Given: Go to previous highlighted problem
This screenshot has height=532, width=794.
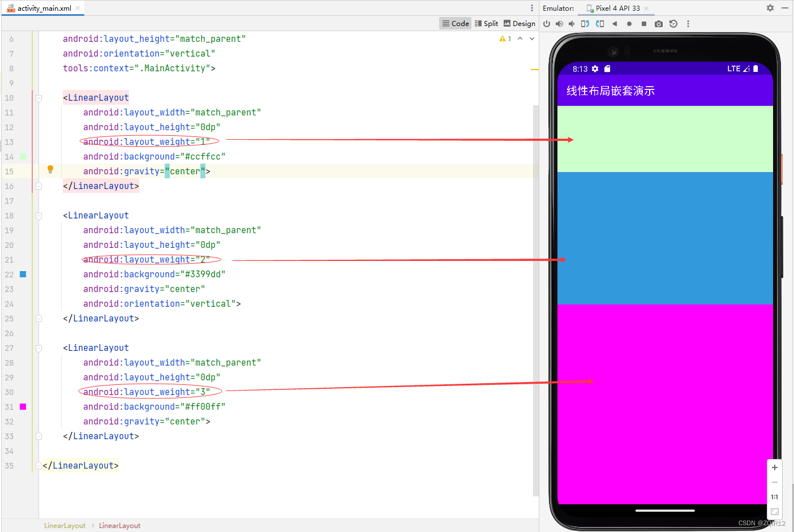Looking at the screenshot, I should [520, 38].
